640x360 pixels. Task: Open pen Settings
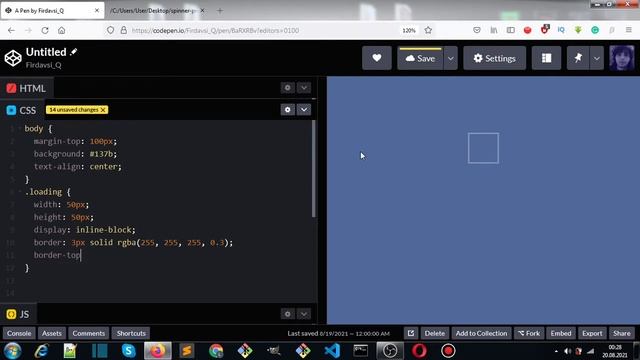pos(495,58)
